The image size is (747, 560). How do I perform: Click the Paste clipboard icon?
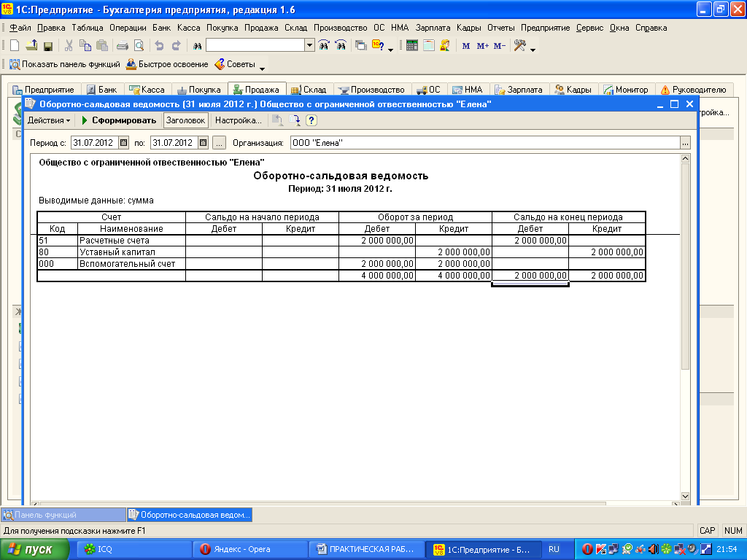click(x=102, y=46)
